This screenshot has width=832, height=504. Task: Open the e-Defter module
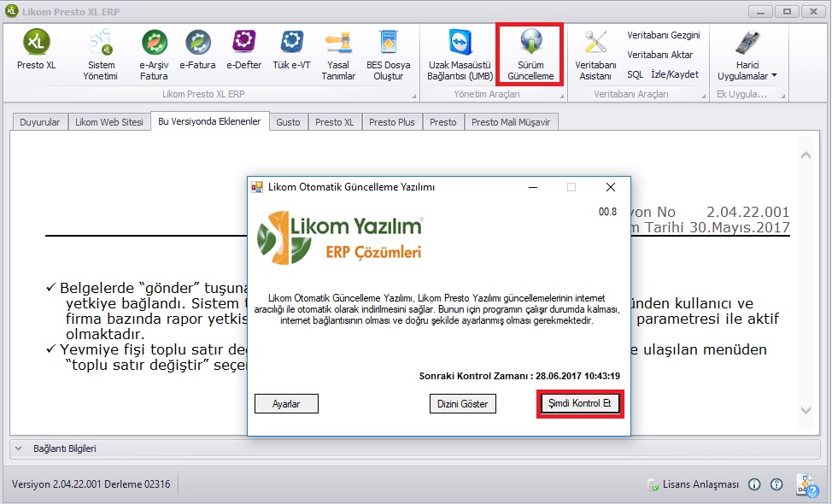pyautogui.click(x=245, y=51)
